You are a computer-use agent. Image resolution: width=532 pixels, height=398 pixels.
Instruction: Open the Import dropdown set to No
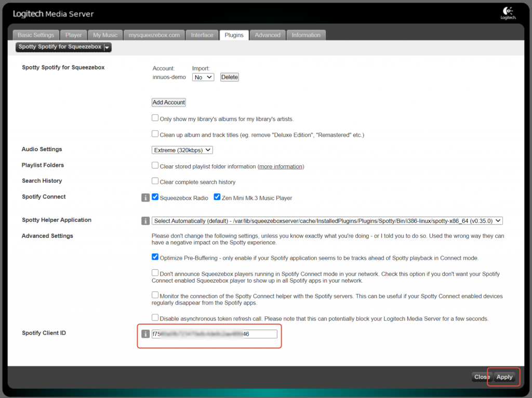pos(203,77)
